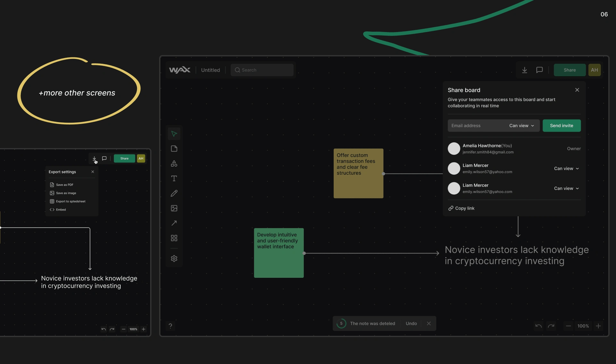Select the cursor pointer tool

[174, 134]
